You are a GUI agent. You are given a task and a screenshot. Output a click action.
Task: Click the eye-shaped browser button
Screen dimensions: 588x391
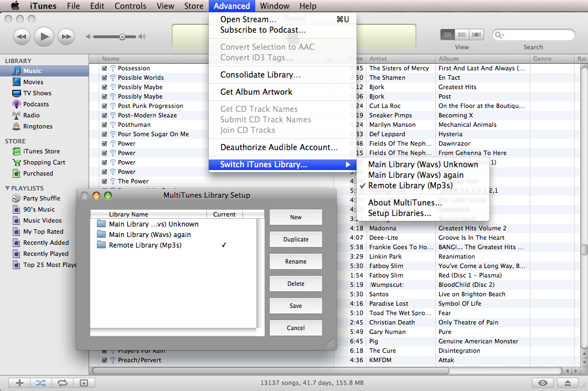tap(543, 383)
